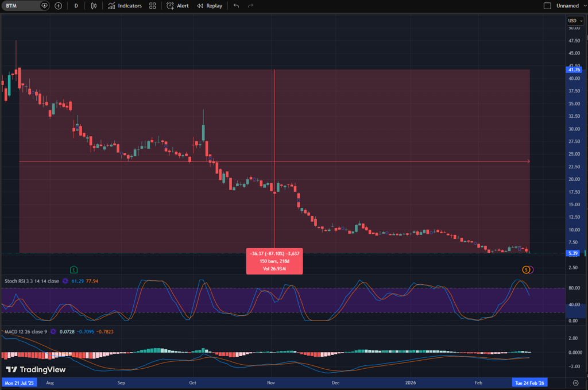Create a new Alert
The width and height of the screenshot is (588, 390).
(177, 6)
